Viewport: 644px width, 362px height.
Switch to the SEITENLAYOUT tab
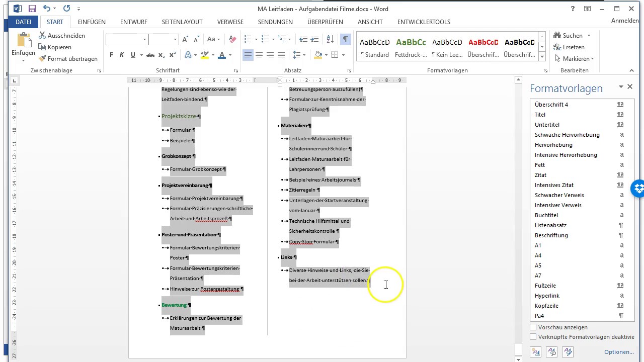182,22
